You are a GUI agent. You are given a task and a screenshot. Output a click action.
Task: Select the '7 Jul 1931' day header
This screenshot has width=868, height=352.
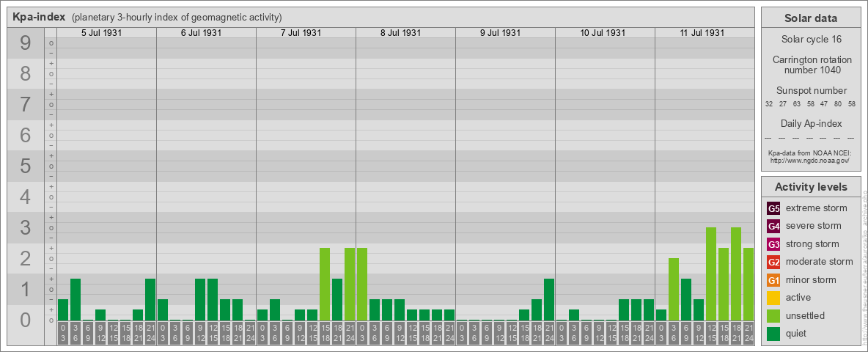pos(301,33)
